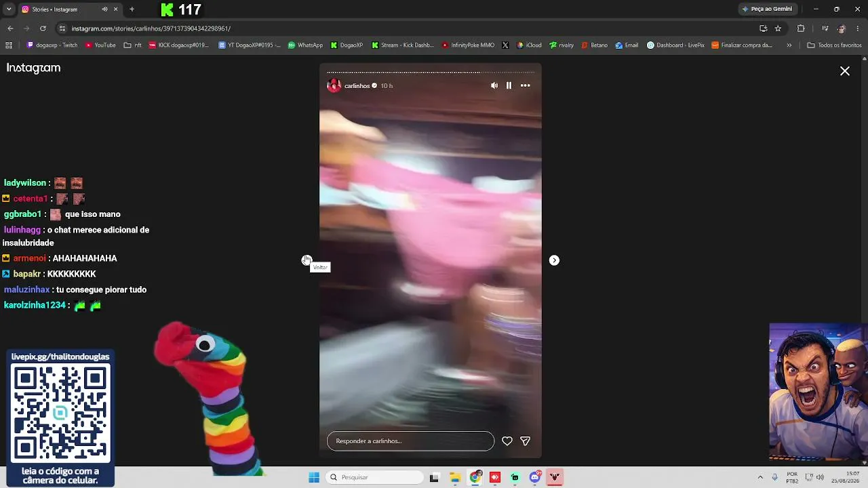The image size is (868, 488).
Task: Open the dogaoxp - Twitch bookmark
Action: point(52,45)
